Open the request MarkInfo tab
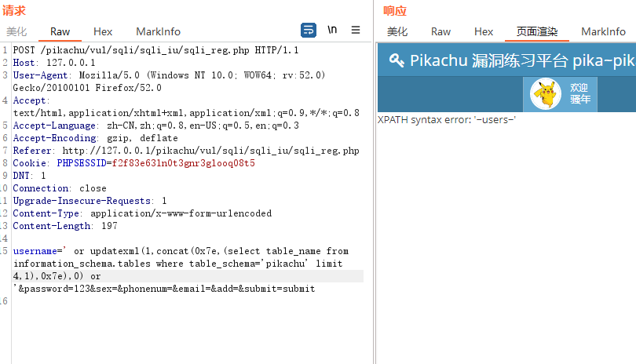This screenshot has height=364, width=636. click(158, 31)
